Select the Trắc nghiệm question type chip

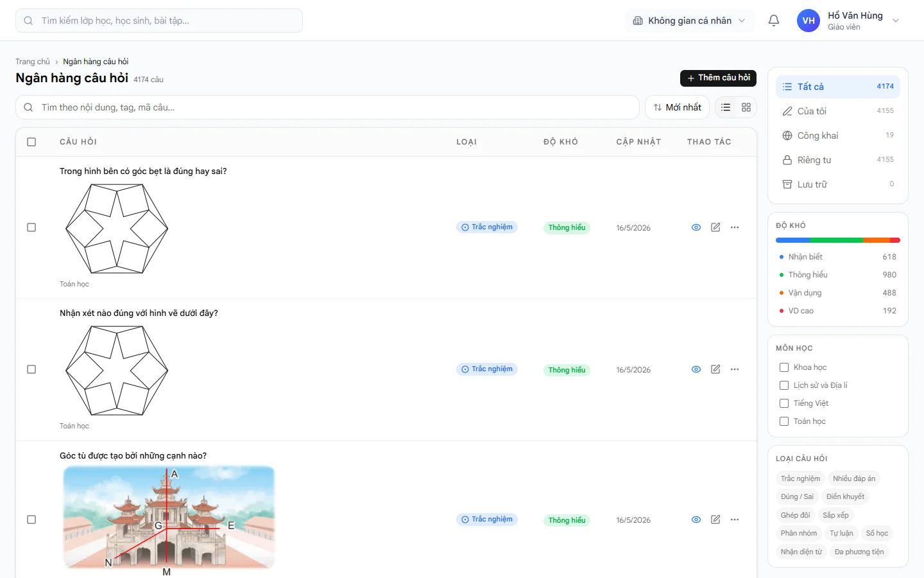(x=800, y=478)
